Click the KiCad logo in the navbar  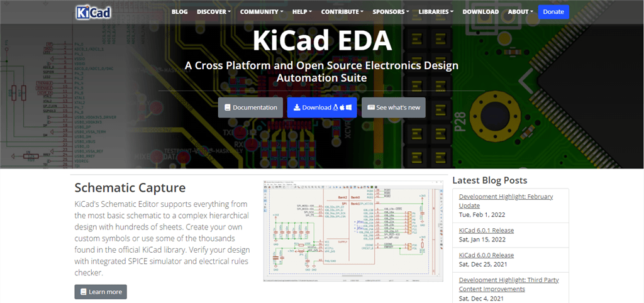(x=93, y=12)
